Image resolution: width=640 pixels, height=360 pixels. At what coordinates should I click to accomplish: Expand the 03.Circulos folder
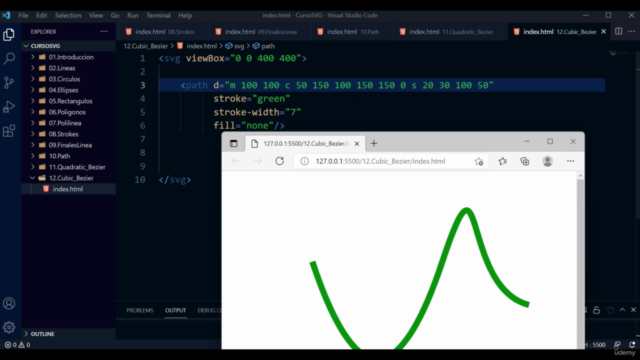tap(33, 79)
